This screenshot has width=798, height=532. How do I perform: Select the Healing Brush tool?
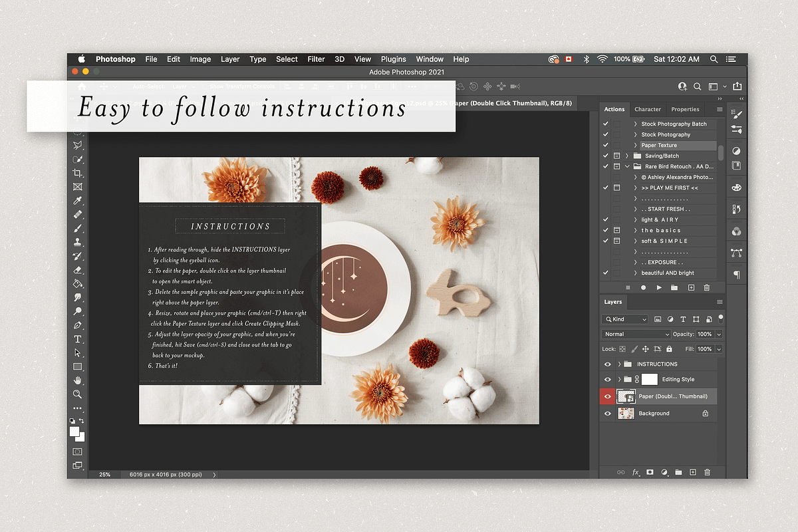point(78,215)
